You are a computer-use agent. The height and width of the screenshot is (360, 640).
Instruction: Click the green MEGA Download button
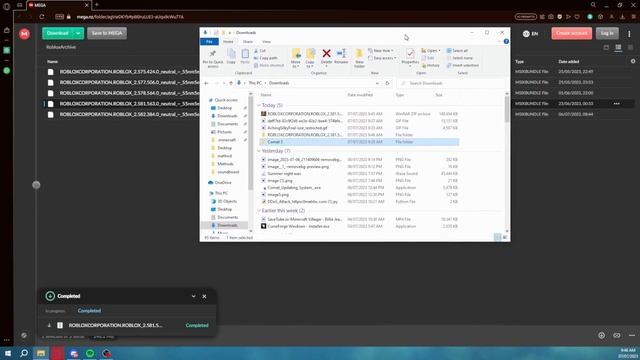coord(58,33)
